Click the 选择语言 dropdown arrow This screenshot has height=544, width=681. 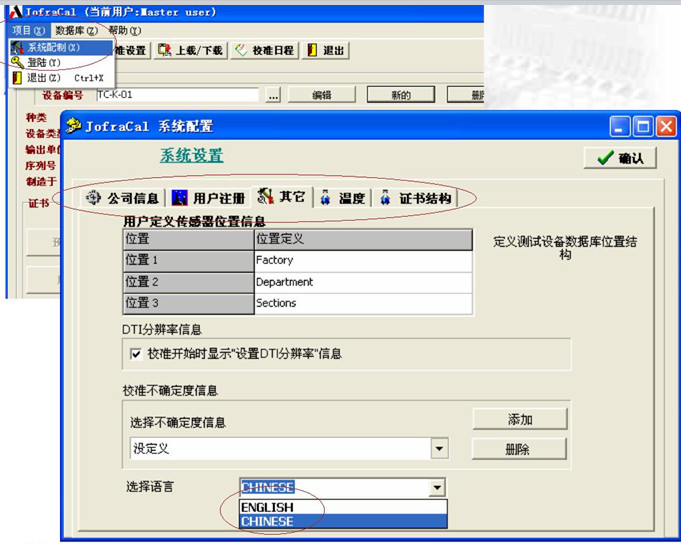point(437,488)
